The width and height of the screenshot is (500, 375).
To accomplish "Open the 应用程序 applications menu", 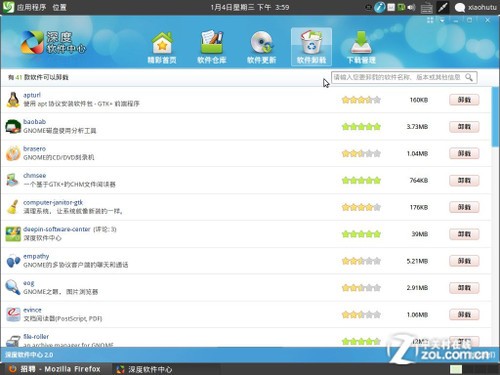I will (x=31, y=7).
